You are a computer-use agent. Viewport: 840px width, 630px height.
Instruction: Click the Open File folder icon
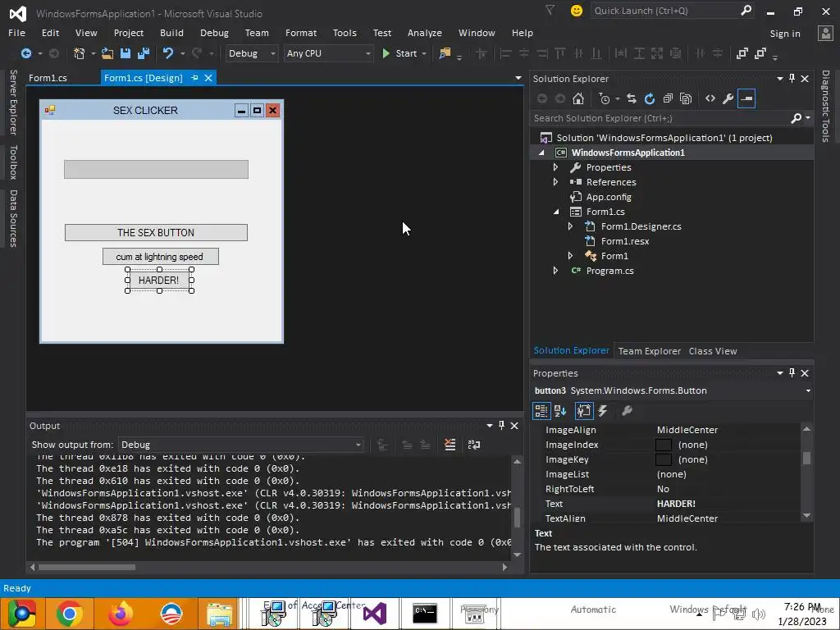107,53
